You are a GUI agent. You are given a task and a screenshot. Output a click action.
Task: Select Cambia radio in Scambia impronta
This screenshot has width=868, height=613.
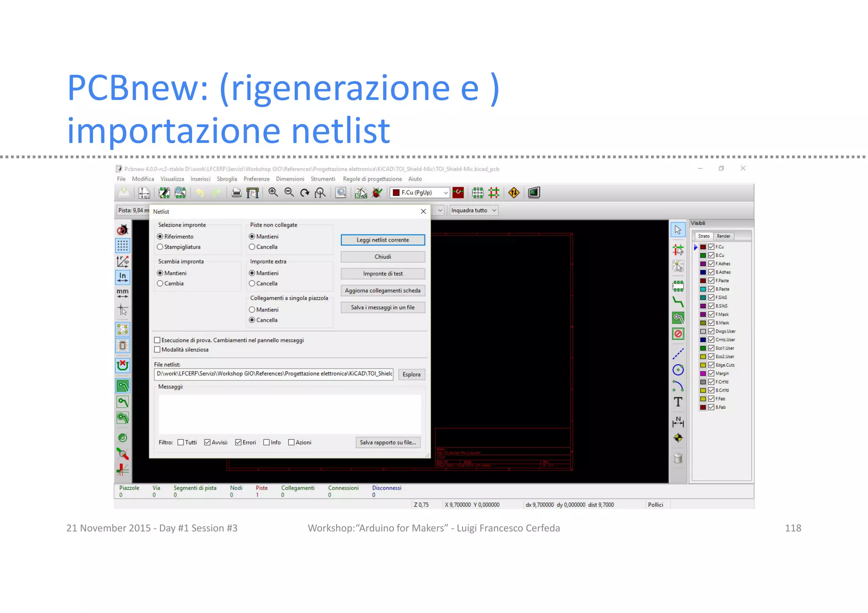(x=160, y=283)
